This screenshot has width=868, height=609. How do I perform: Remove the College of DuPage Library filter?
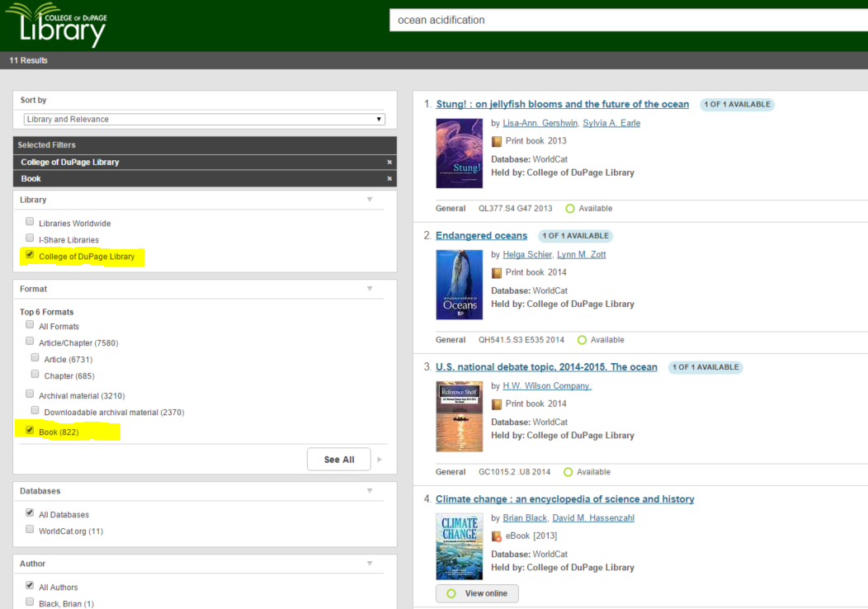(389, 163)
